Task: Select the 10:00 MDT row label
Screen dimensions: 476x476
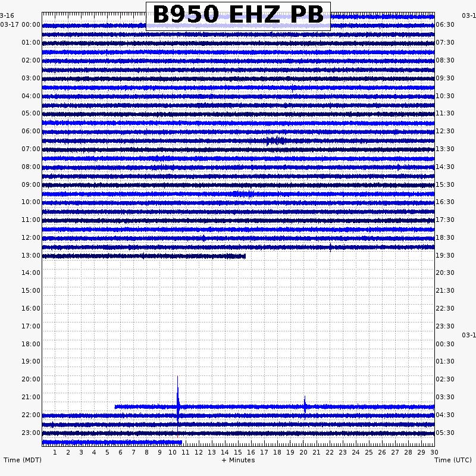Action: [31, 202]
